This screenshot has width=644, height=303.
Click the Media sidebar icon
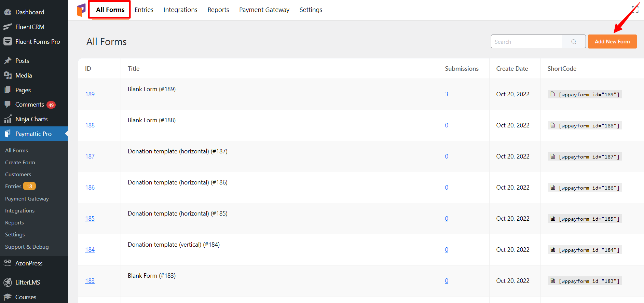click(x=8, y=75)
